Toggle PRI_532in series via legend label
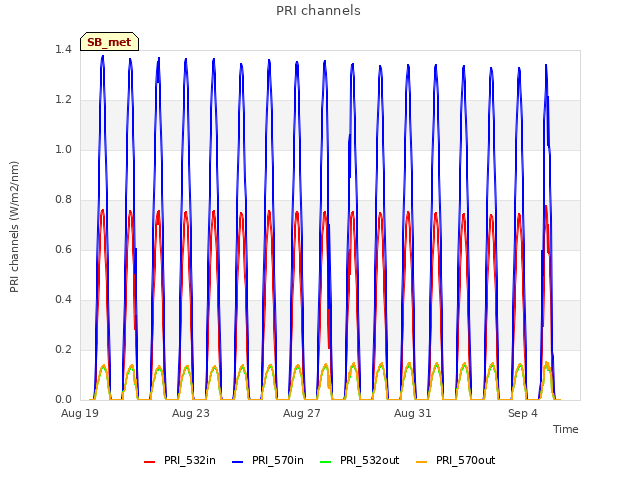 coord(190,460)
